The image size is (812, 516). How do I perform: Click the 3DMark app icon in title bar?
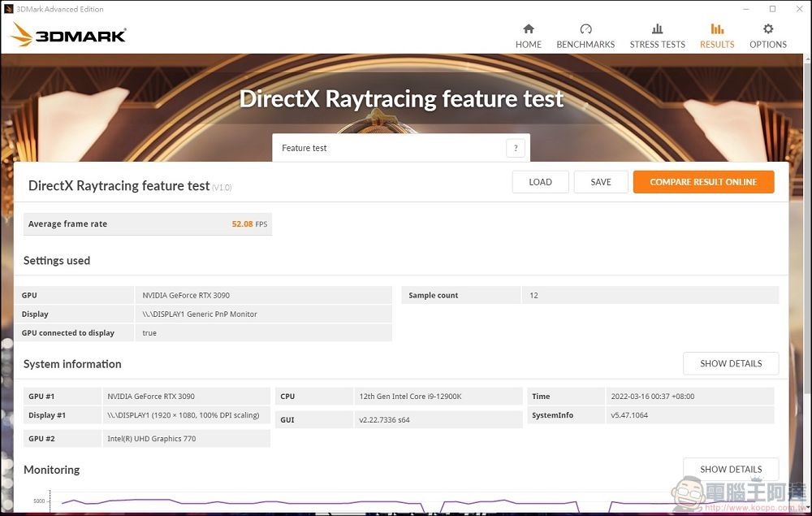coord(8,9)
